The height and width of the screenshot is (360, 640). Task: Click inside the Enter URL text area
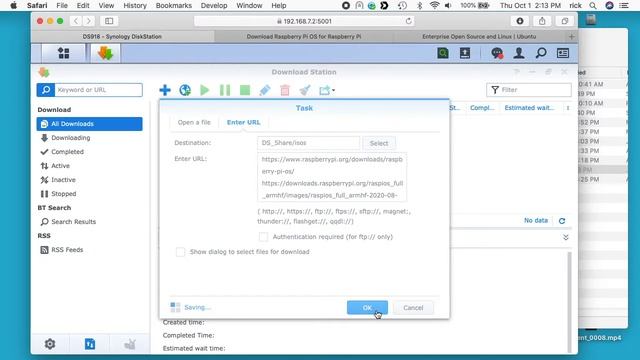pos(332,177)
